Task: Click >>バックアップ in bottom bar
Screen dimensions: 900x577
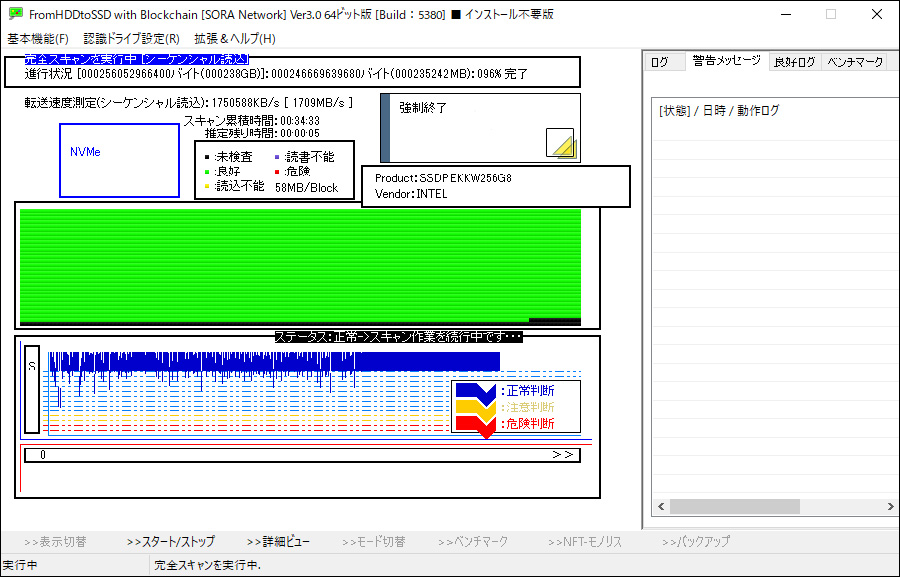Action: [696, 541]
